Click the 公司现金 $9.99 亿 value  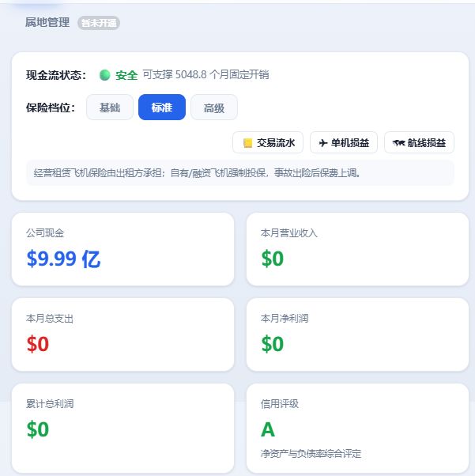coord(63,259)
